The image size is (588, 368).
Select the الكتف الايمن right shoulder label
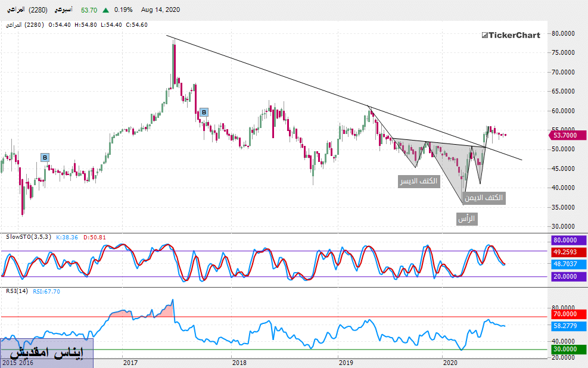[x=485, y=197]
